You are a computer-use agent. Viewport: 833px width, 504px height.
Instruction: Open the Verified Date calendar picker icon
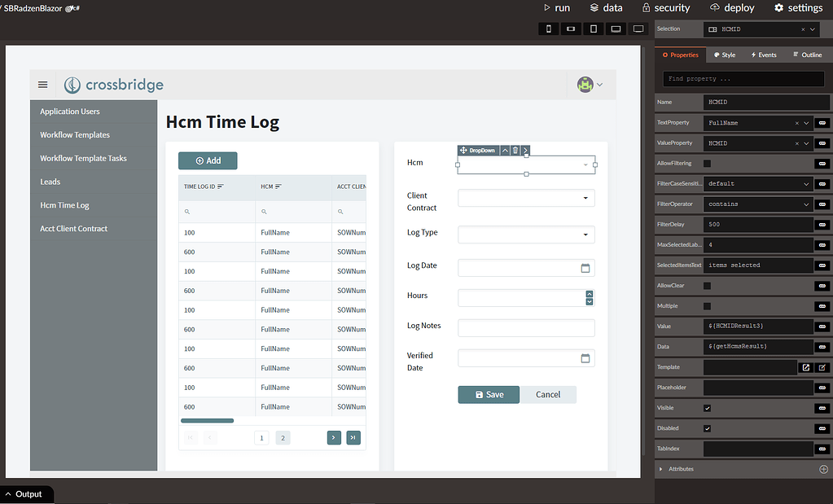point(585,358)
